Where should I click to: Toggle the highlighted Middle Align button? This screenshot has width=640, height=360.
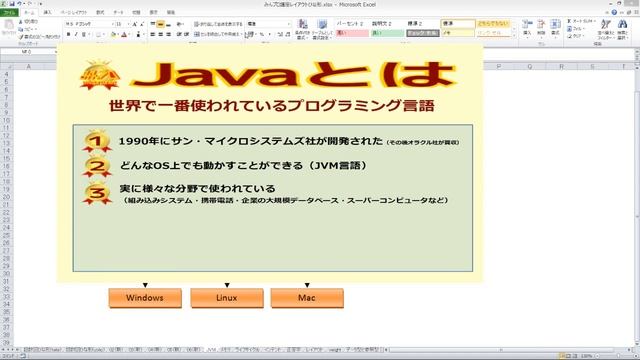pyautogui.click(x=160, y=24)
